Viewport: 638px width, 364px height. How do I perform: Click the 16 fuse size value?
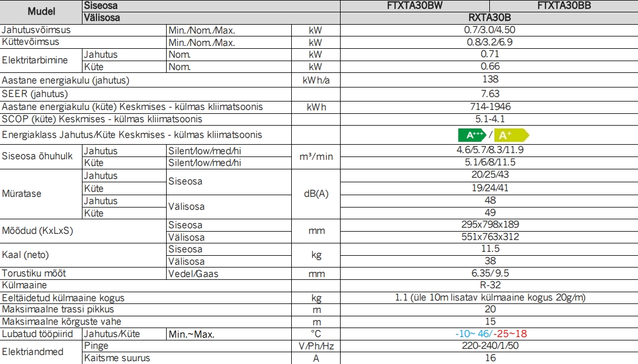490,358
